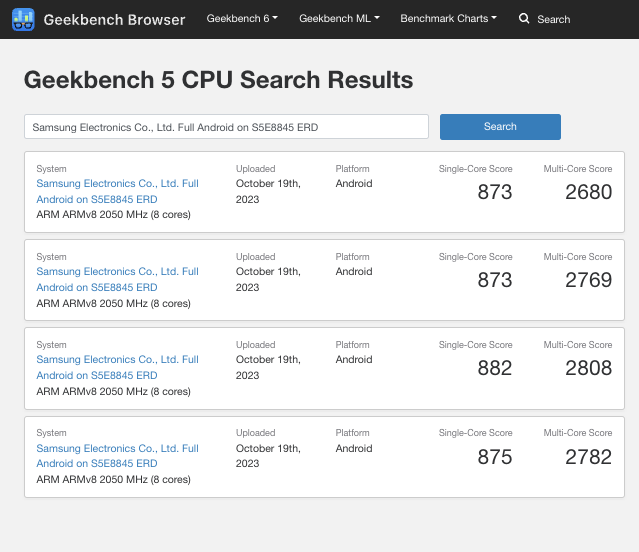This screenshot has width=639, height=552.
Task: Click the 875 single-core score
Action: click(495, 457)
